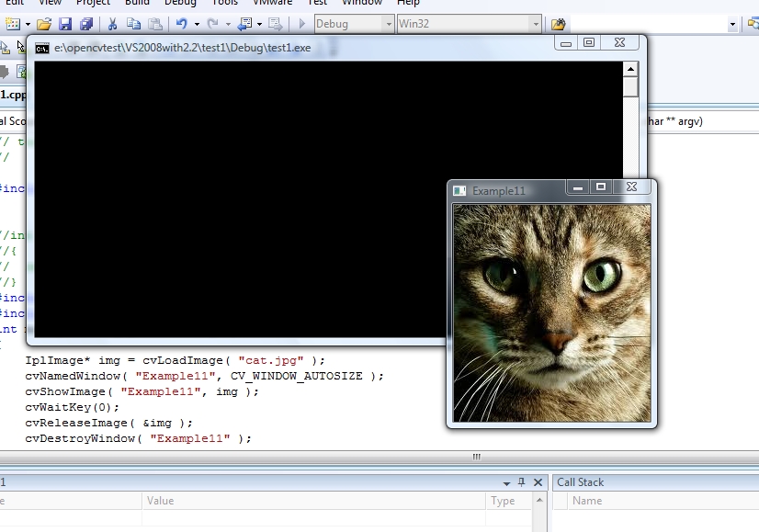The width and height of the screenshot is (759, 532).
Task: Click the code line containing cvLoadImage
Action: click(176, 360)
